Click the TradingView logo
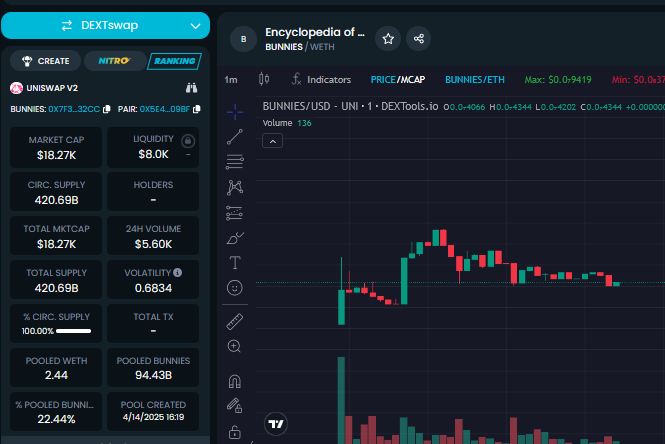Screen dimensions: 665x444 point(276,424)
